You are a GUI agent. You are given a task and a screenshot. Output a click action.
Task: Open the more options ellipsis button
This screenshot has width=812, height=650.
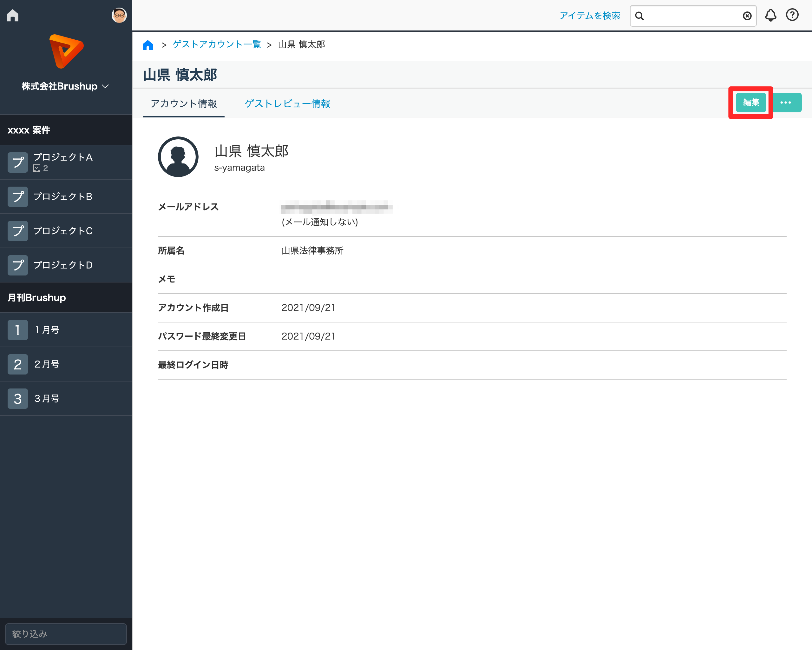click(x=786, y=103)
